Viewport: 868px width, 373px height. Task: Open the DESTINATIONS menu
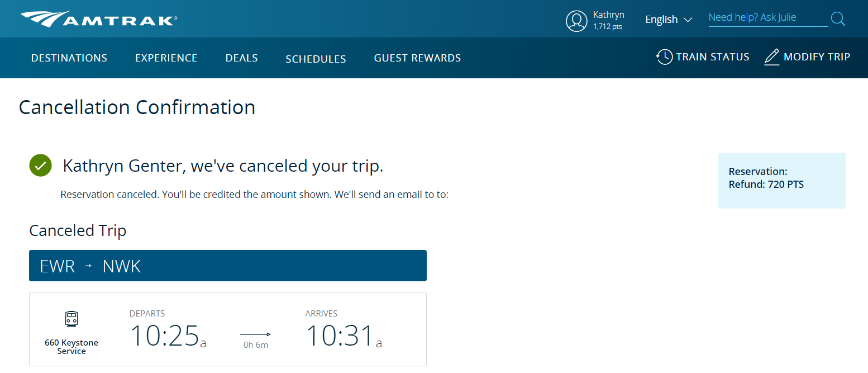click(x=69, y=58)
